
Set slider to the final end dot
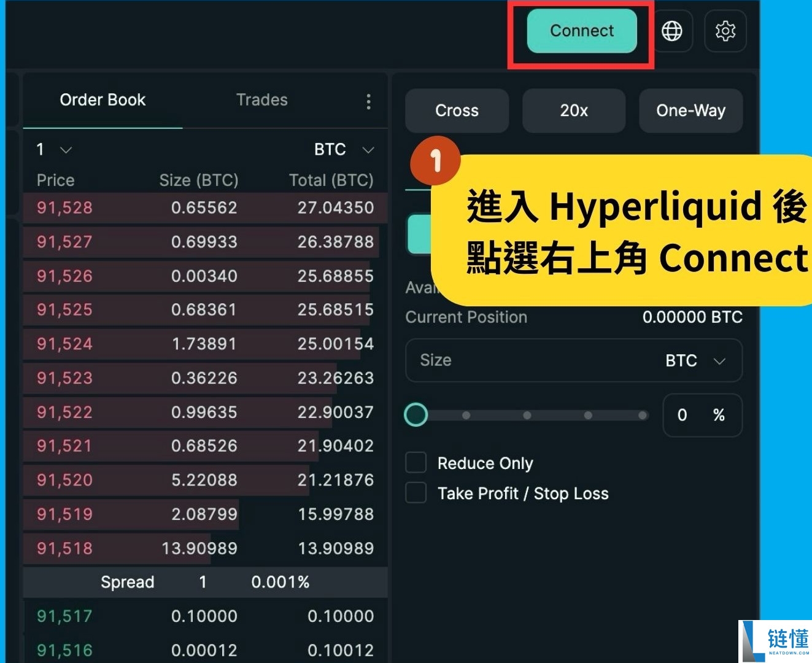click(x=642, y=416)
